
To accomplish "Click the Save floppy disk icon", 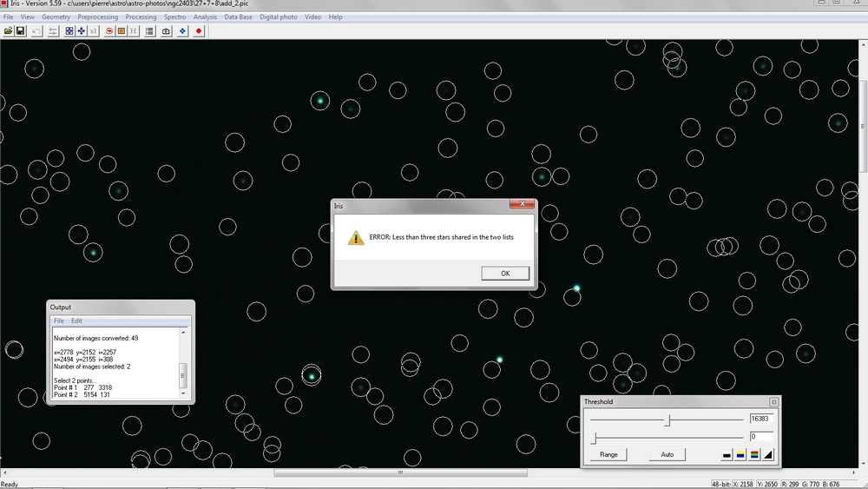I will pyautogui.click(x=21, y=31).
